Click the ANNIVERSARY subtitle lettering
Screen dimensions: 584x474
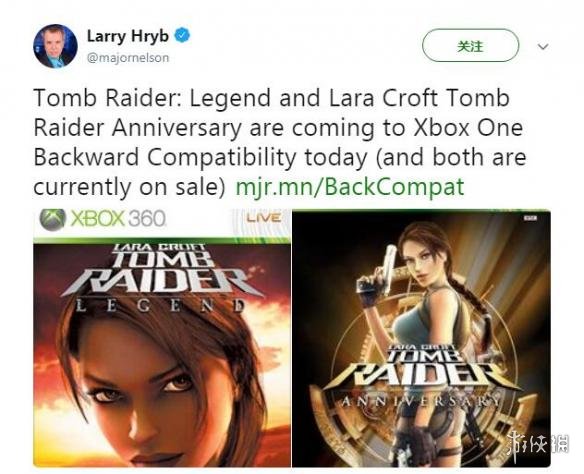point(421,401)
